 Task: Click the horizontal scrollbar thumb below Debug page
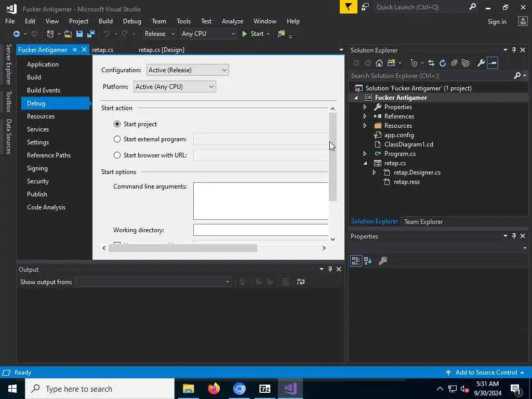tap(182, 248)
